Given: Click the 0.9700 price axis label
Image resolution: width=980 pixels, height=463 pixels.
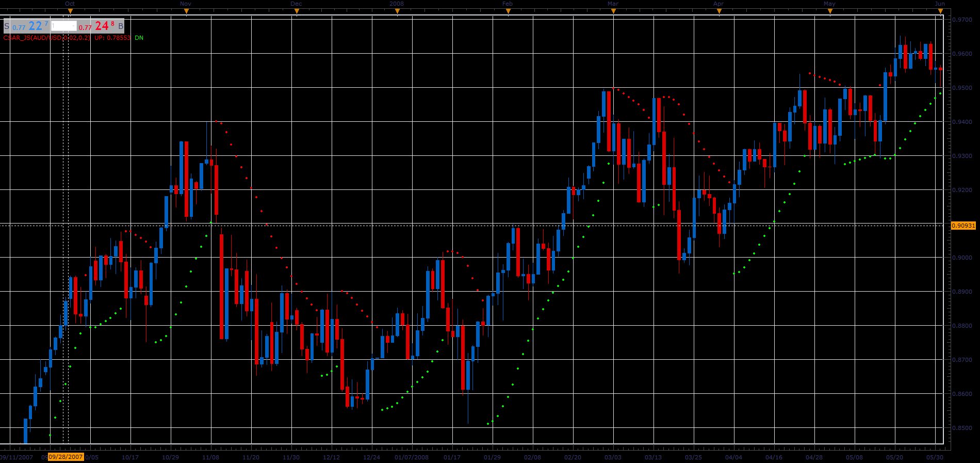Looking at the screenshot, I should (x=963, y=20).
